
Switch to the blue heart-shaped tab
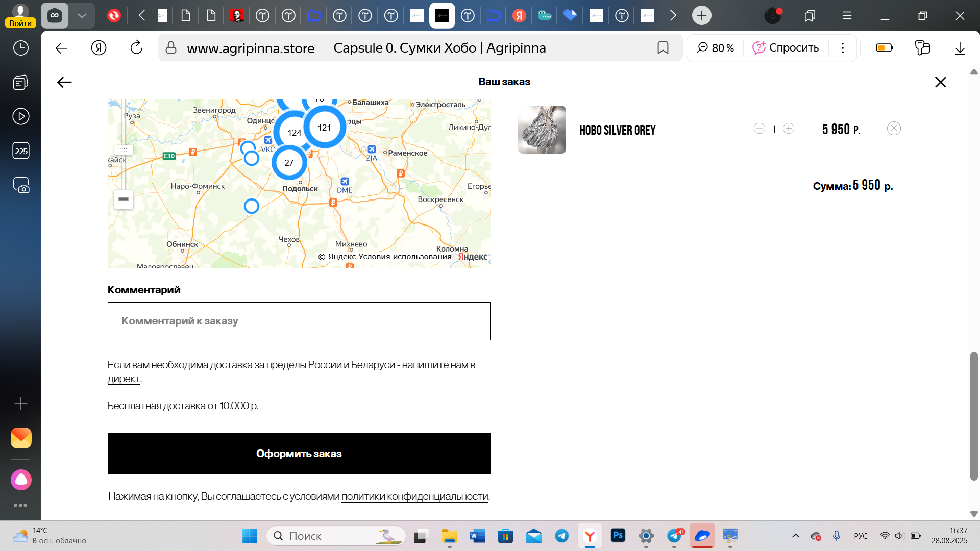[570, 16]
